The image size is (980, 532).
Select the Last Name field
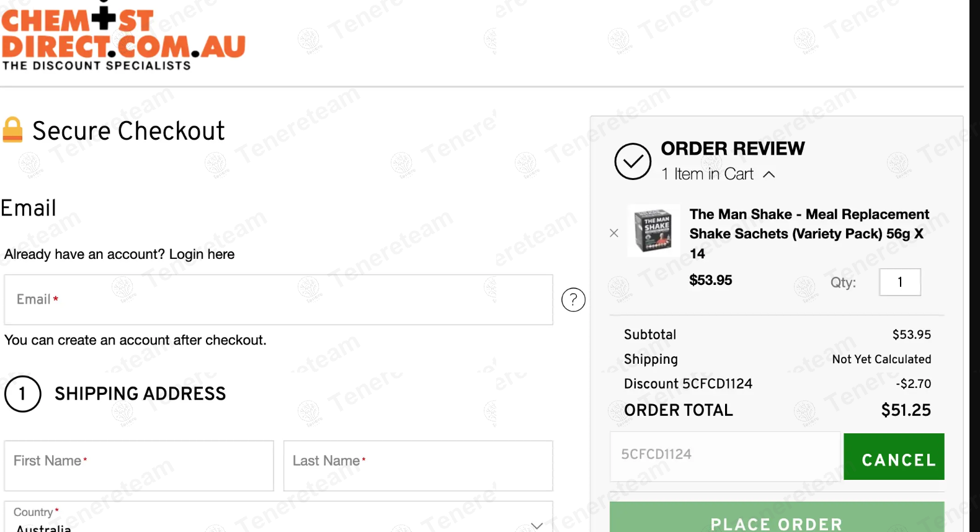(x=418, y=466)
